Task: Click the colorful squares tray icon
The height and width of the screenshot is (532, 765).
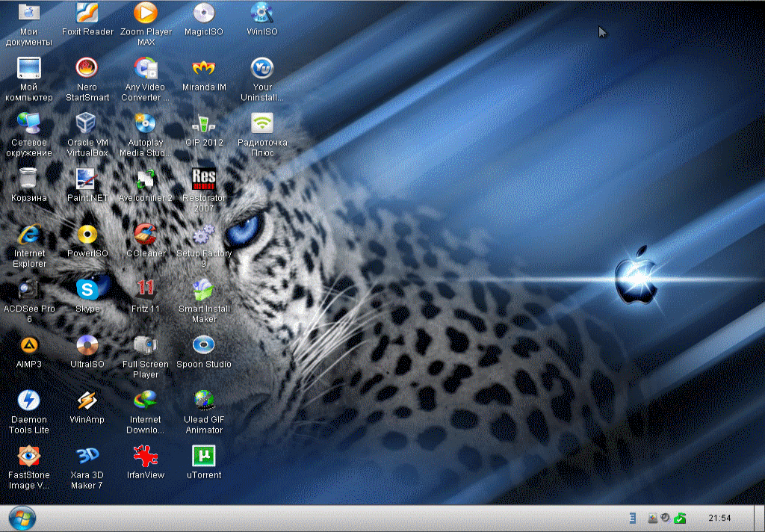Action: [652, 519]
